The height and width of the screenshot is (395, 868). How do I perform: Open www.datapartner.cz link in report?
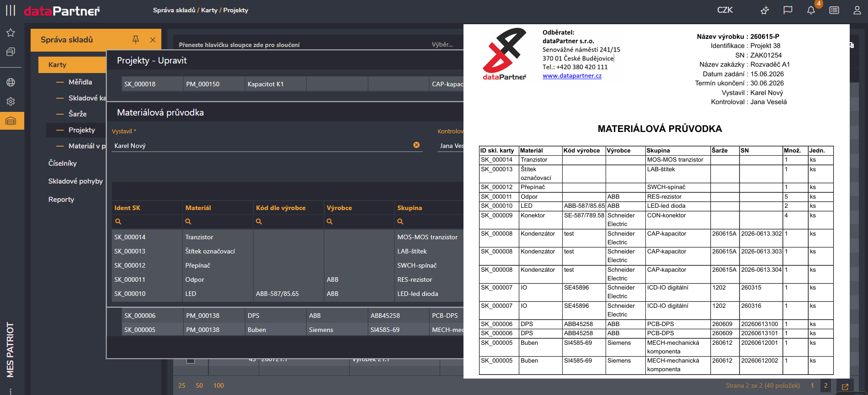click(572, 76)
